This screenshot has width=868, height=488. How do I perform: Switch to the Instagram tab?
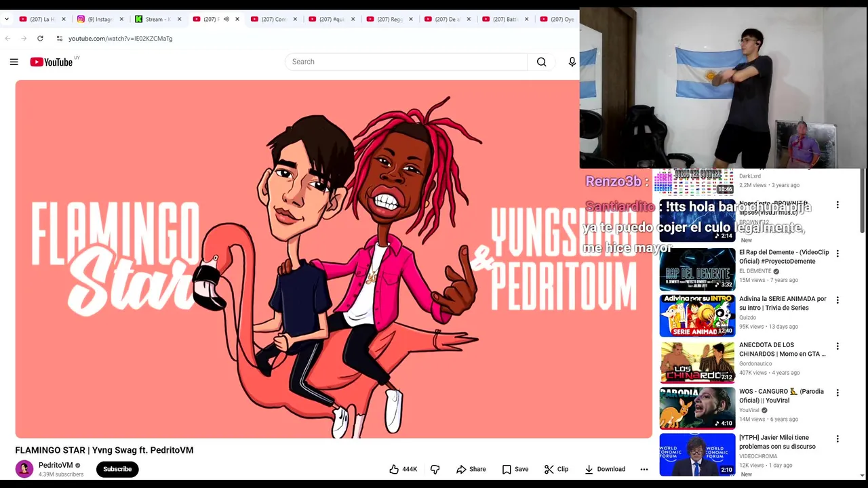tap(100, 19)
